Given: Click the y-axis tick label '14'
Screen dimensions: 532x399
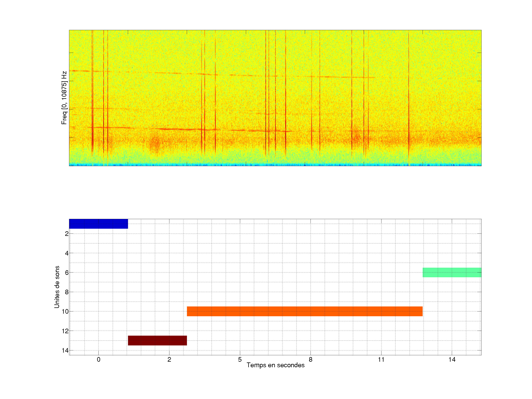Looking at the screenshot, I should point(65,350).
